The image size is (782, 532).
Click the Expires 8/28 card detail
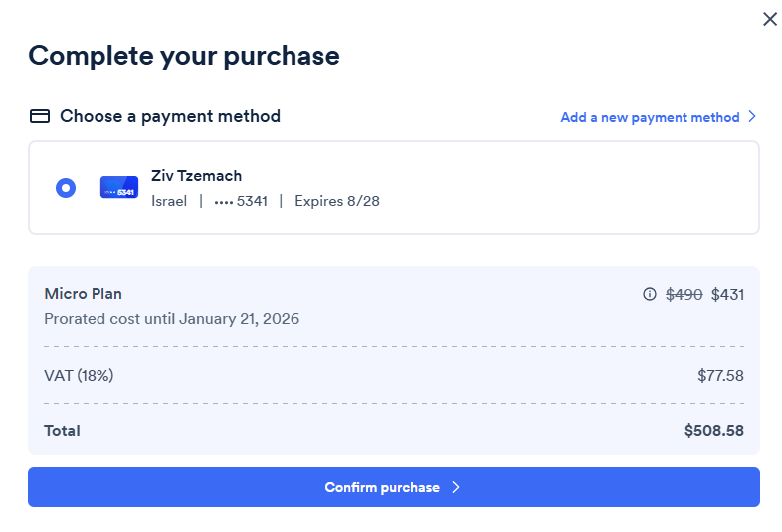coord(337,201)
